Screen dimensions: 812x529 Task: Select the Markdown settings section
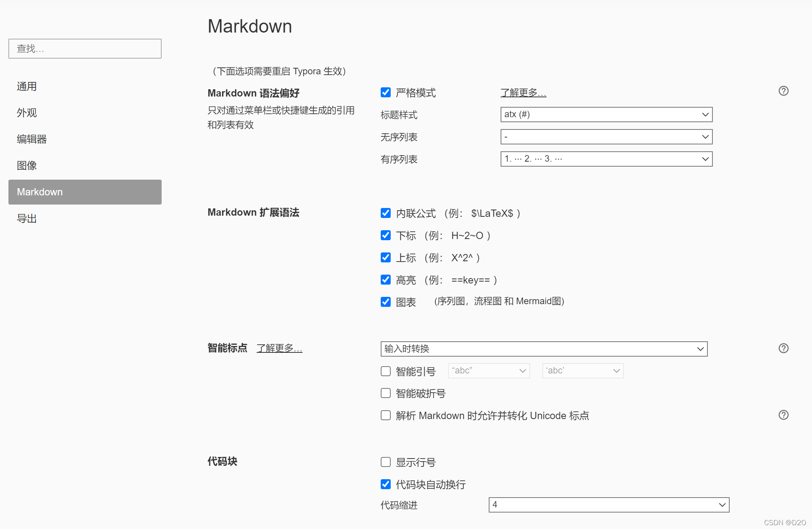click(85, 192)
